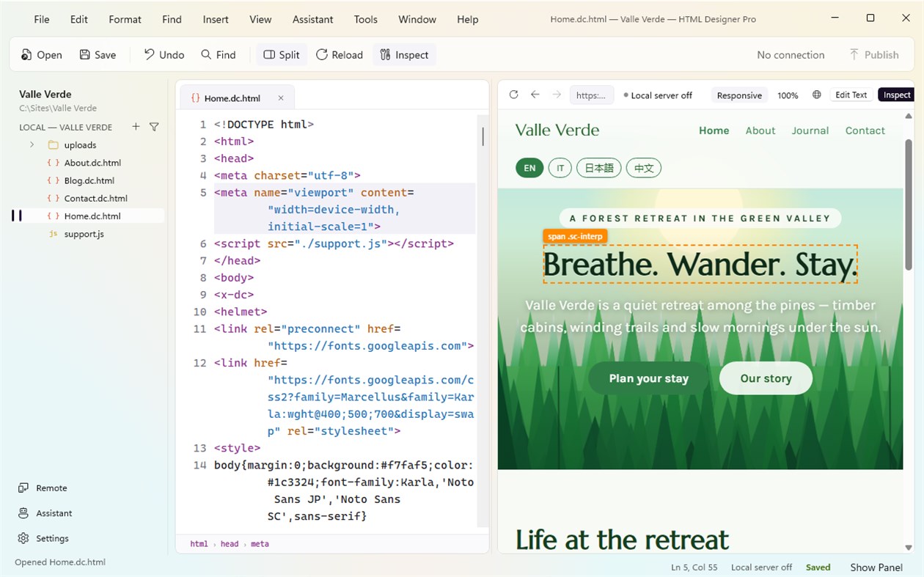
Task: Save the file using the Save toolbar icon
Action: click(x=98, y=55)
